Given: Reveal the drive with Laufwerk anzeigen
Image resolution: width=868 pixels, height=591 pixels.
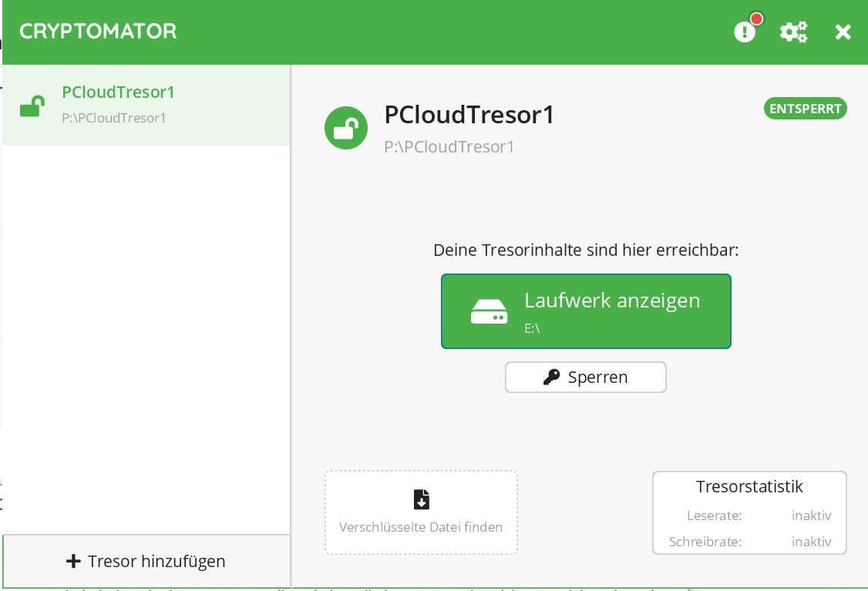Looking at the screenshot, I should [x=586, y=311].
